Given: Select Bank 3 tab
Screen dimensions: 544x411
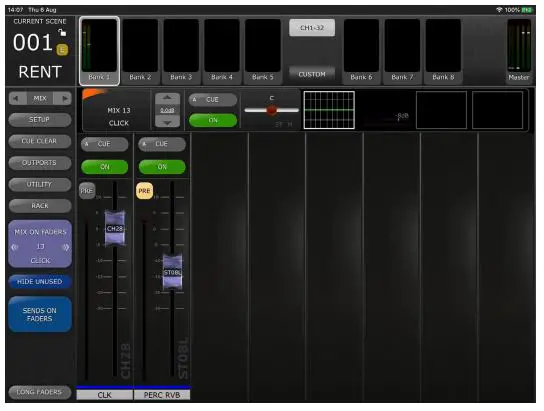Looking at the screenshot, I should coord(181,51).
